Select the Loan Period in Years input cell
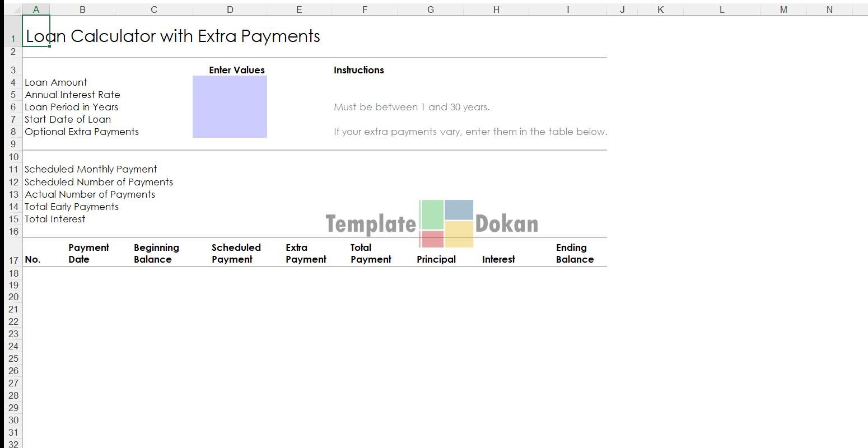The image size is (868, 448). tap(230, 107)
